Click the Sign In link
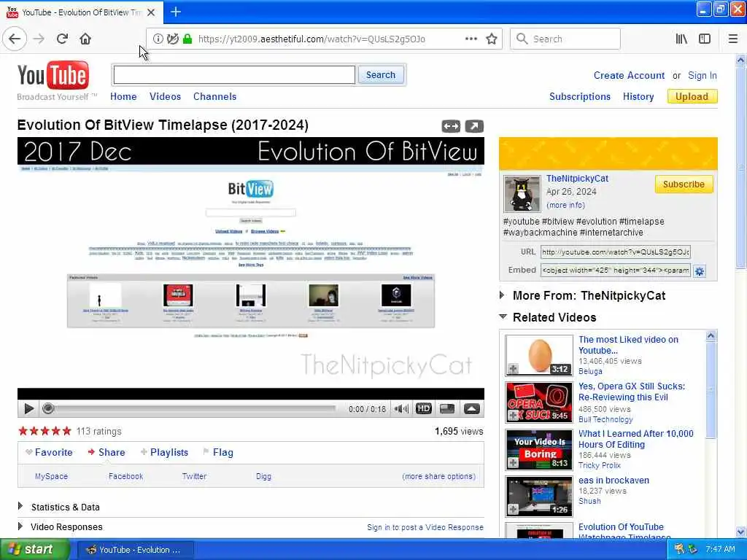This screenshot has width=747, height=560. click(703, 76)
